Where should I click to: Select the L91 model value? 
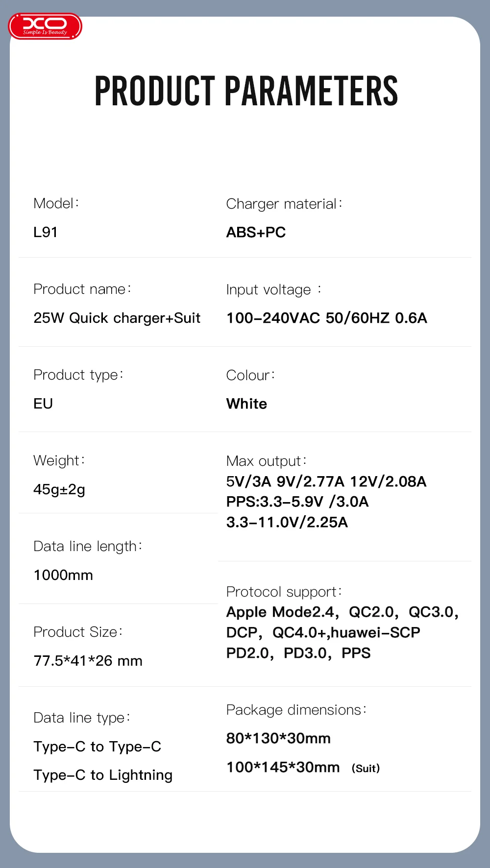click(x=46, y=232)
